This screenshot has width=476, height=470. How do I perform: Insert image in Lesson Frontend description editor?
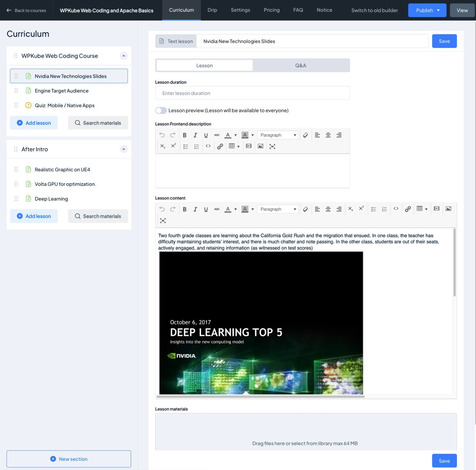pos(261,146)
